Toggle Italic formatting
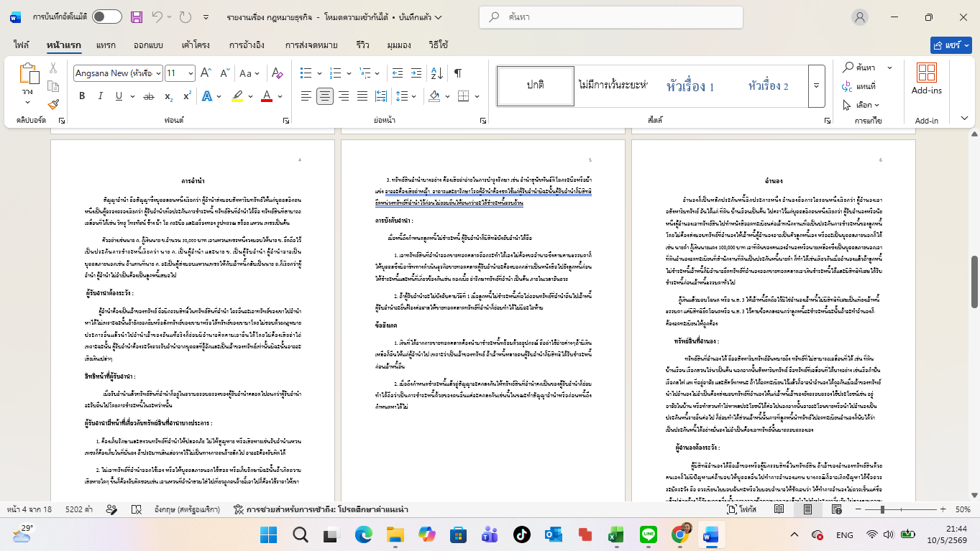Image resolution: width=980 pixels, height=551 pixels. [100, 96]
